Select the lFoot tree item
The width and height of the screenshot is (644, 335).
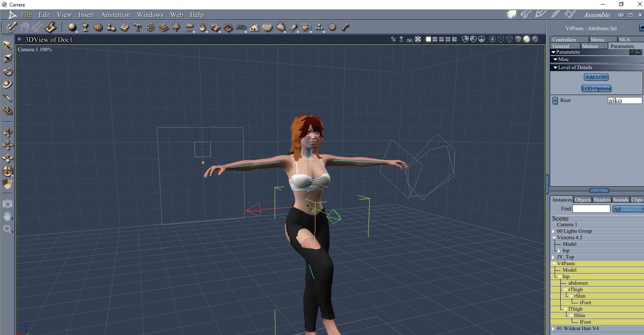point(585,322)
